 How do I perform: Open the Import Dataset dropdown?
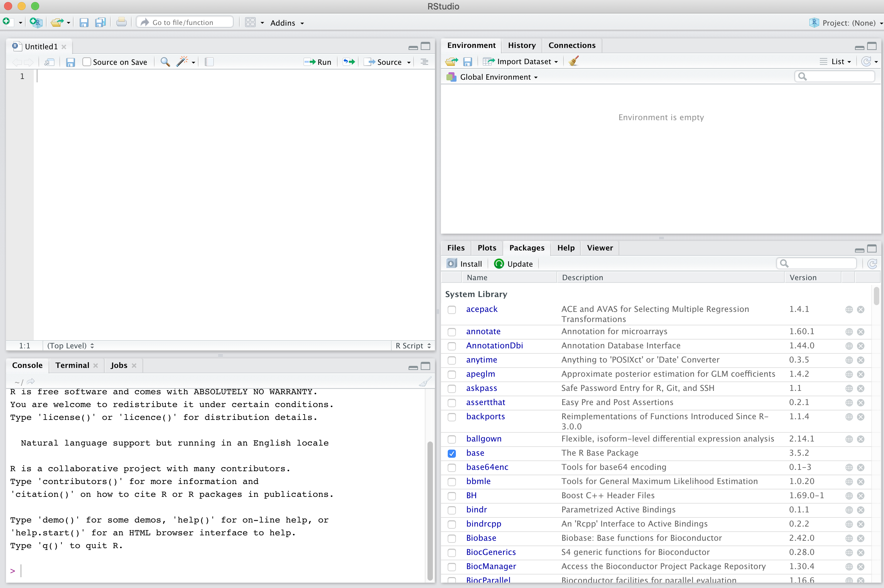[520, 61]
